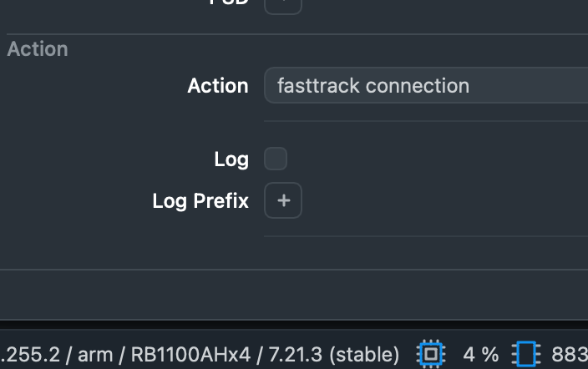Click the .255.2 address fragment in status bar
Image resolution: width=588 pixels, height=369 pixels.
point(30,354)
